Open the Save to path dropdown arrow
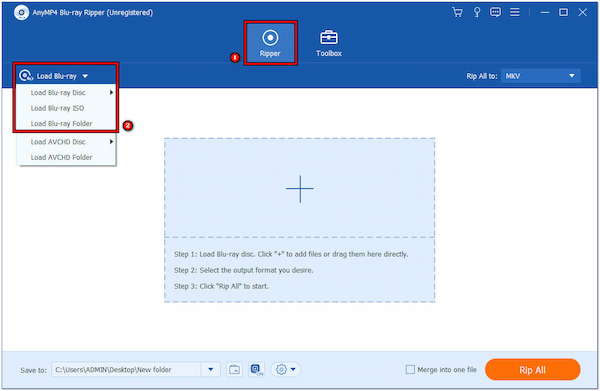The height and width of the screenshot is (391, 600). click(x=210, y=370)
